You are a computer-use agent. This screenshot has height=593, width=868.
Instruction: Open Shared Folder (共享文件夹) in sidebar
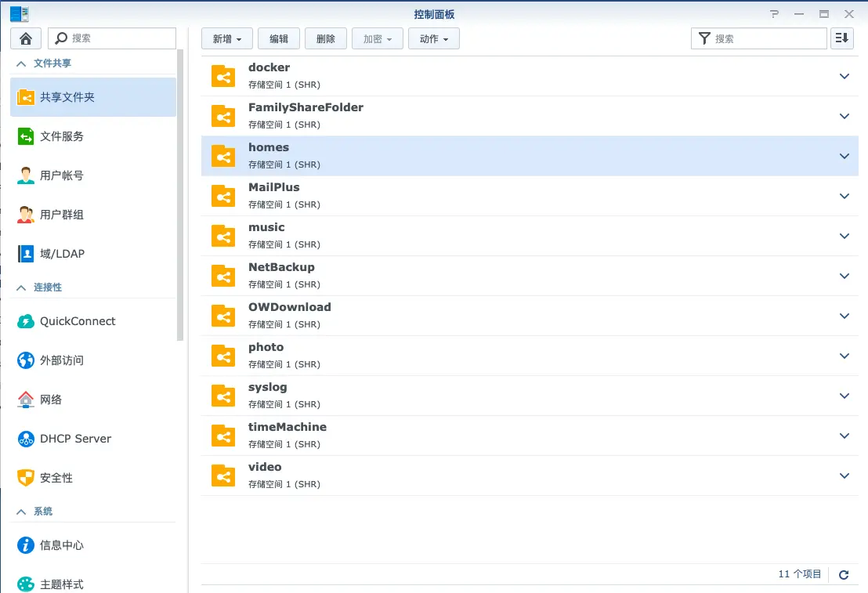(x=93, y=97)
